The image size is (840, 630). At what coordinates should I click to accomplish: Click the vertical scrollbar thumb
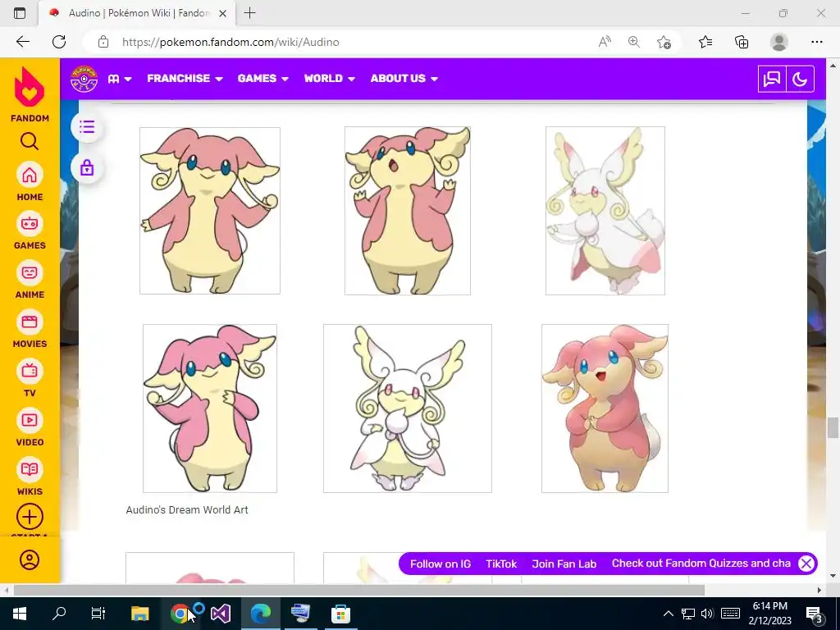833,428
